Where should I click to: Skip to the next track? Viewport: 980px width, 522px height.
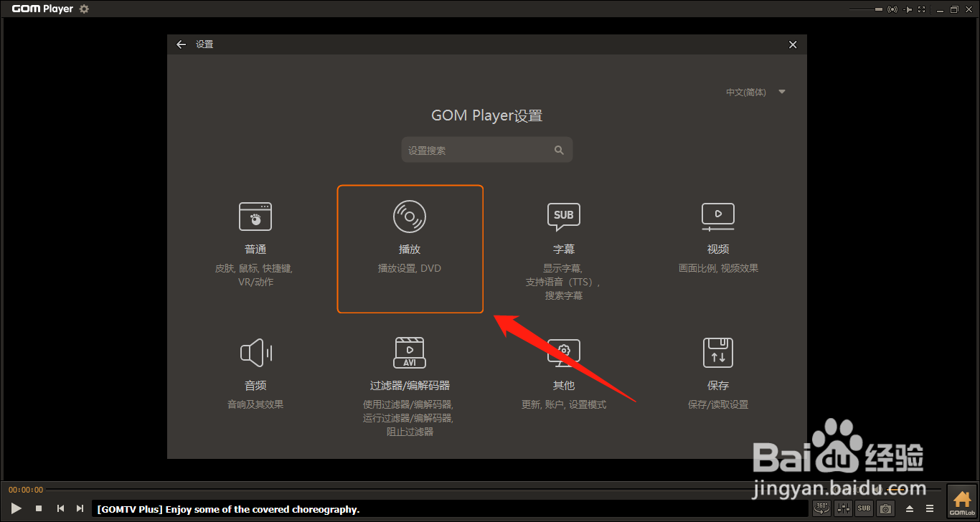[80, 508]
